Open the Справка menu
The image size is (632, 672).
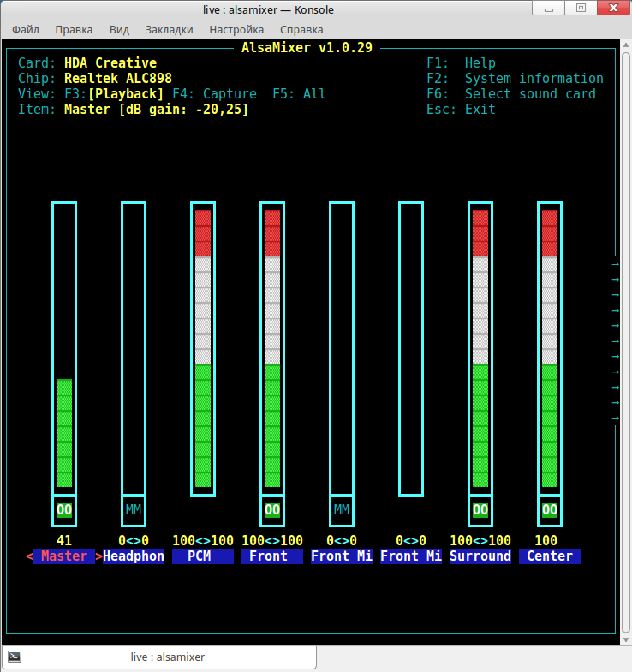pyautogui.click(x=301, y=30)
